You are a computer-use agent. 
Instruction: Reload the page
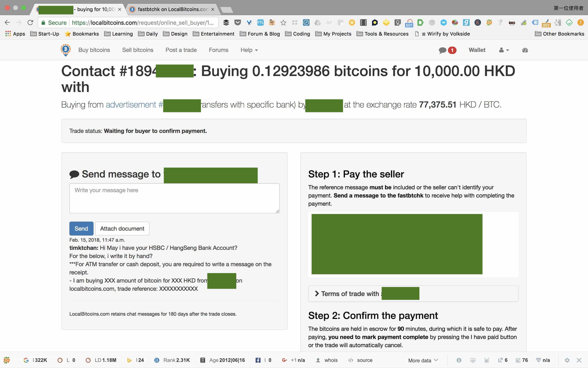(x=30, y=23)
